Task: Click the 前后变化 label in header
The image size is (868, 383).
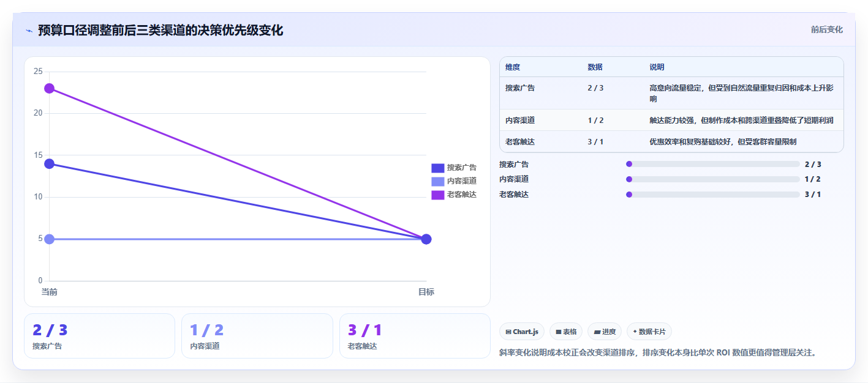Action: (826, 29)
